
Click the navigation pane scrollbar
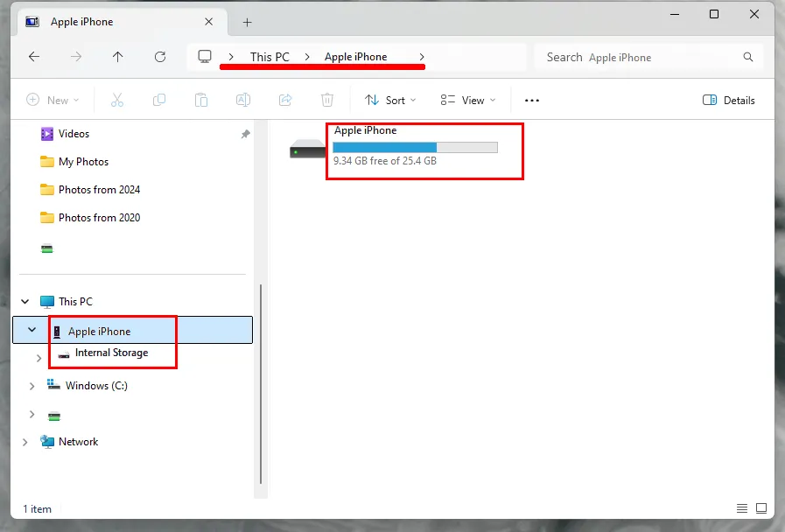(x=261, y=384)
